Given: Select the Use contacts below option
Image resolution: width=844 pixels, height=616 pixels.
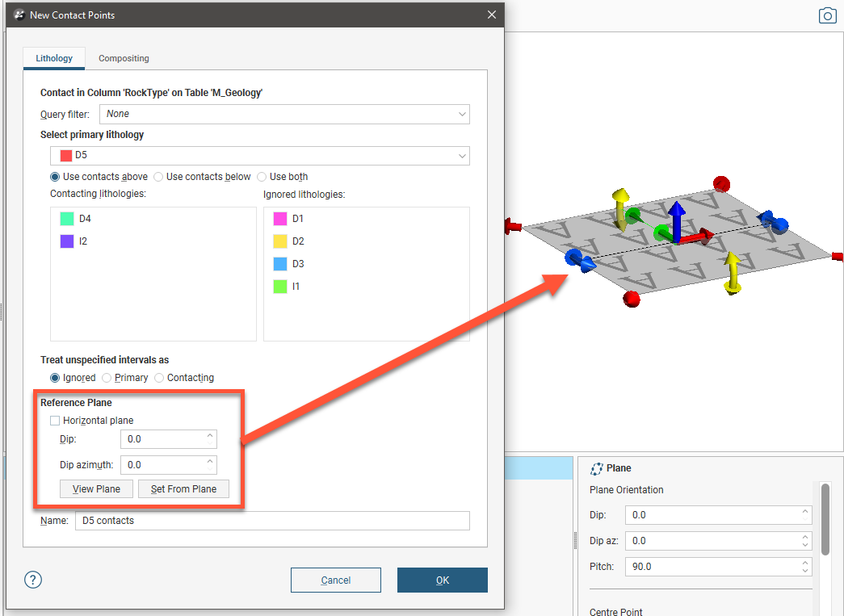Looking at the screenshot, I should 159,177.
